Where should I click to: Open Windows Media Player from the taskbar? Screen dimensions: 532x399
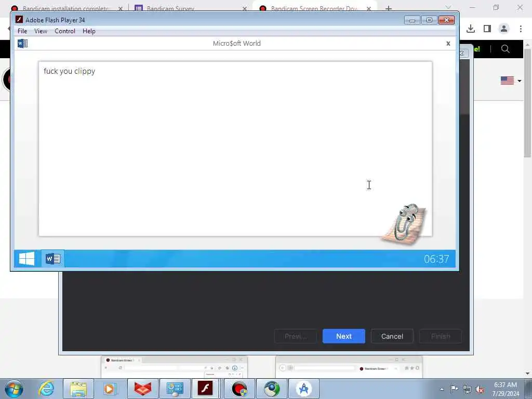click(110, 389)
